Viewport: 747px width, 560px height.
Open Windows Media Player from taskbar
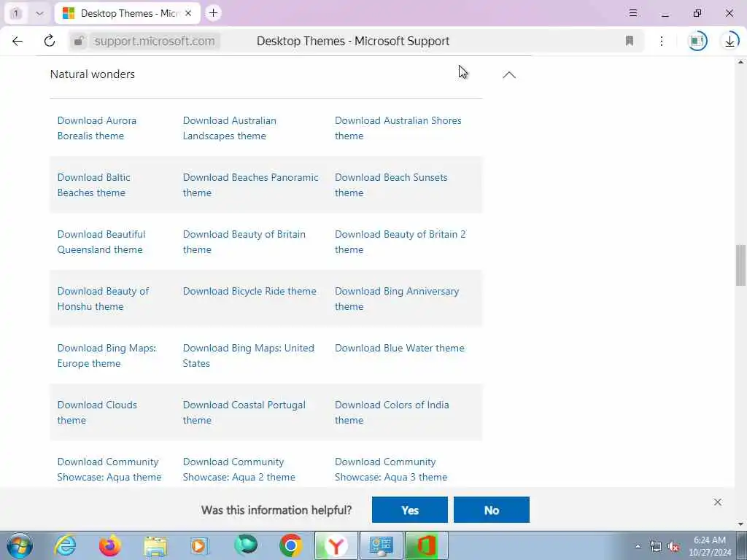[x=200, y=545]
